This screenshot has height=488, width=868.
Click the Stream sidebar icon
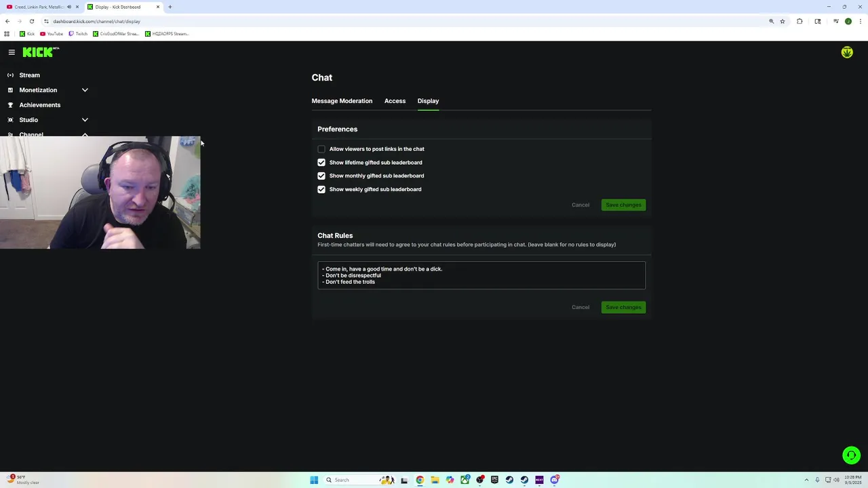tap(10, 75)
